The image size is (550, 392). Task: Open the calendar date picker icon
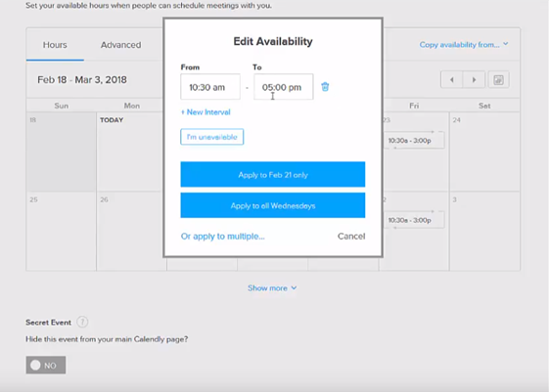(498, 80)
